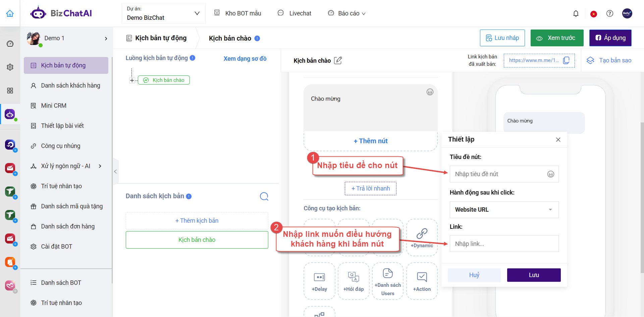Open the Dự án Demo BizChat dropdown
The height and width of the screenshot is (317, 644).
click(163, 13)
